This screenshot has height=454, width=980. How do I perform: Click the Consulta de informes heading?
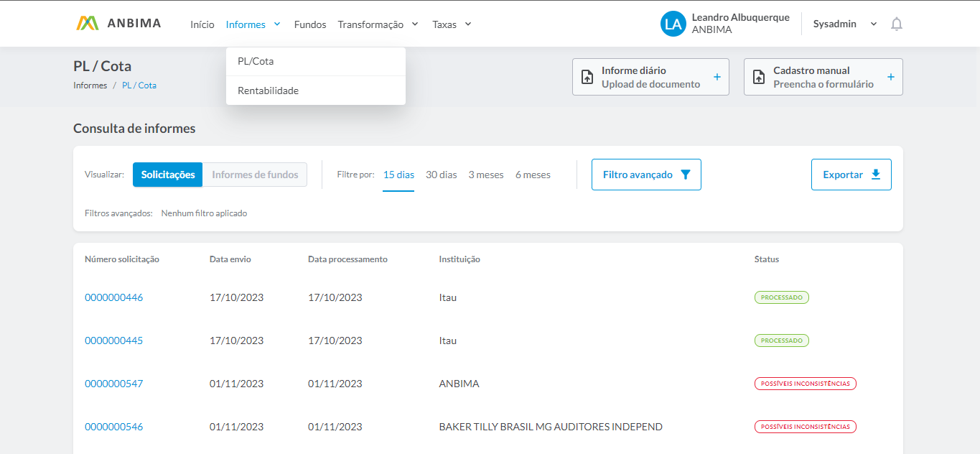coord(134,129)
